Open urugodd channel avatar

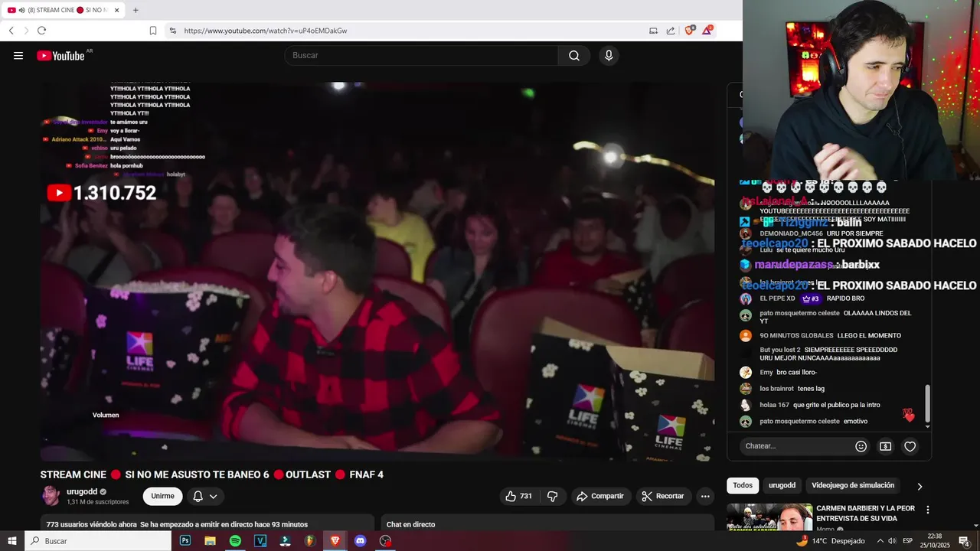click(x=51, y=496)
